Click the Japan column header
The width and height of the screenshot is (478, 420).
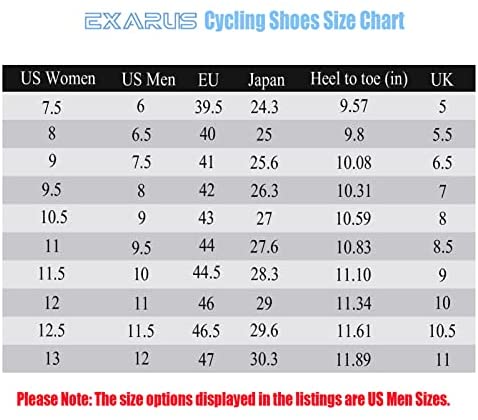266,80
